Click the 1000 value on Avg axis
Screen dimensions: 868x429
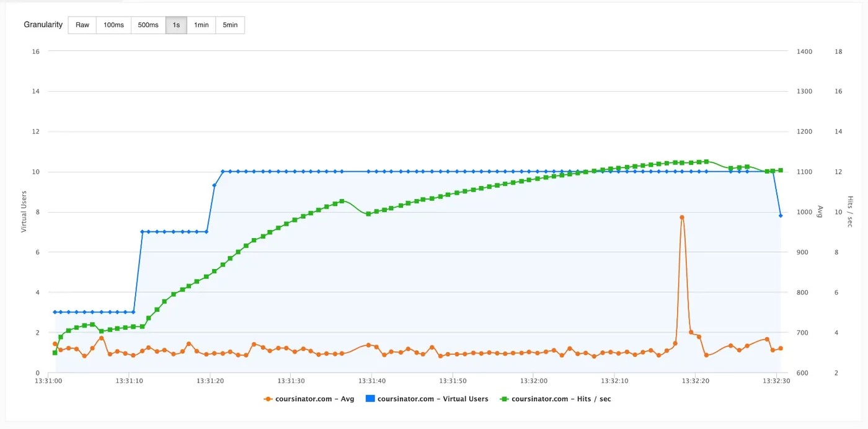804,212
